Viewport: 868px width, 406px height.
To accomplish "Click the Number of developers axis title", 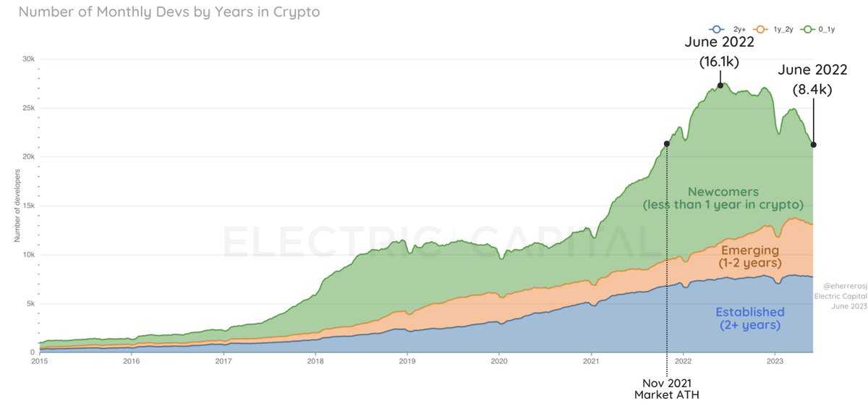I will [16, 206].
